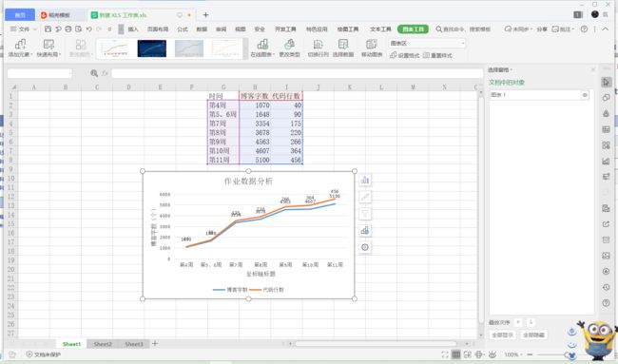Click the chart analysis icon in right sidebar
This screenshot has height=364, width=618.
(607, 162)
